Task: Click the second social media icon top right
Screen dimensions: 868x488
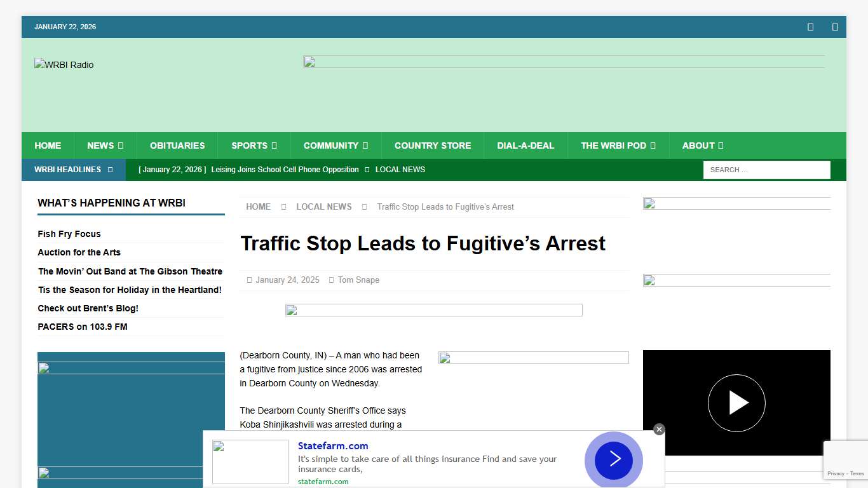Action: [834, 27]
